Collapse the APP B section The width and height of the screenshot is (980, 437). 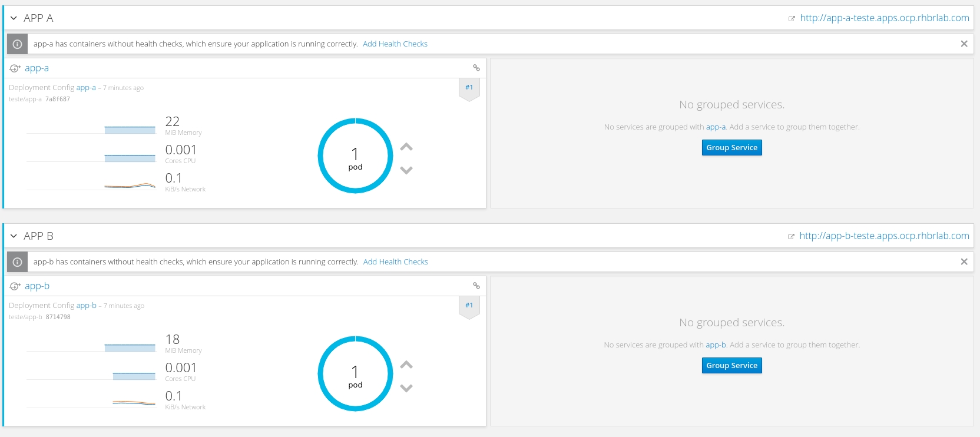pyautogui.click(x=14, y=236)
